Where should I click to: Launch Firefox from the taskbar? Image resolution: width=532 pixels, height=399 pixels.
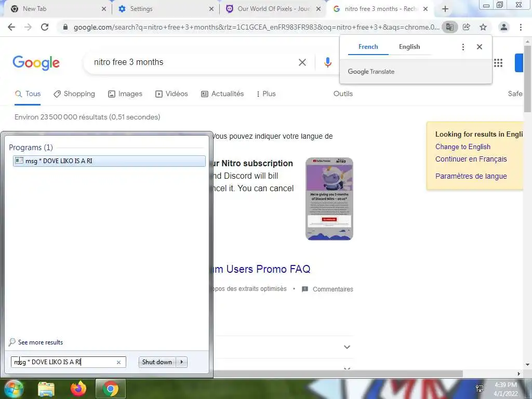78,389
